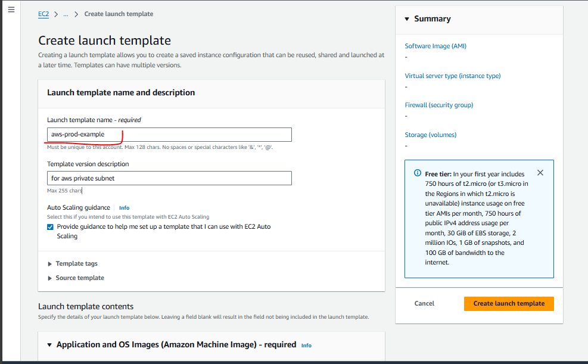Dismiss the Free tier info box
Screen dimensions: 588x364
pos(540,173)
